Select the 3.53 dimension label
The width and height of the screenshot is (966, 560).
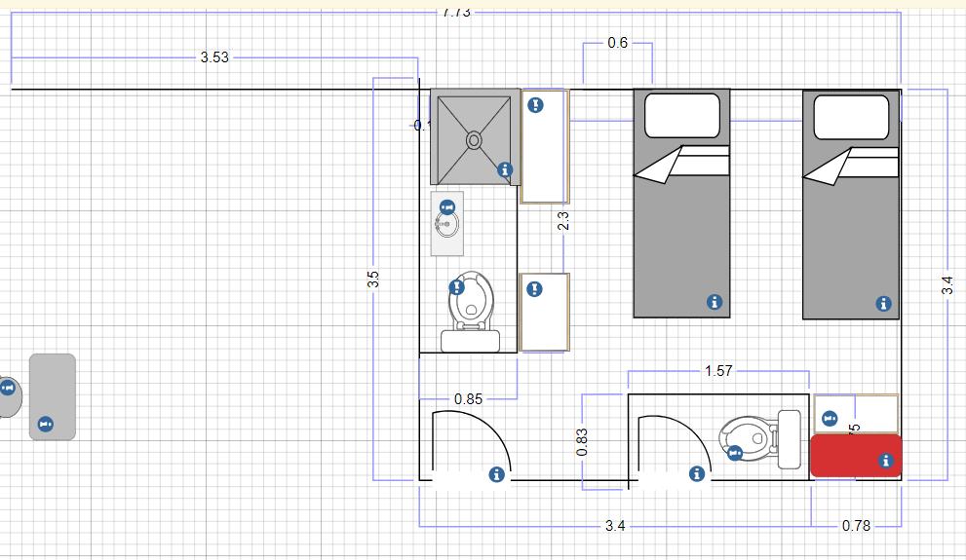pos(214,57)
